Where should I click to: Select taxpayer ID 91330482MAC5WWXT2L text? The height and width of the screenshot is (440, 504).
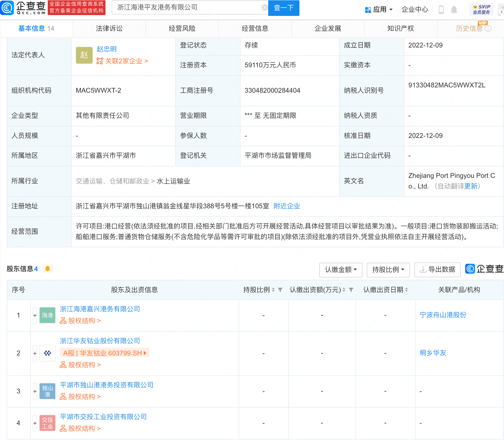coord(447,85)
